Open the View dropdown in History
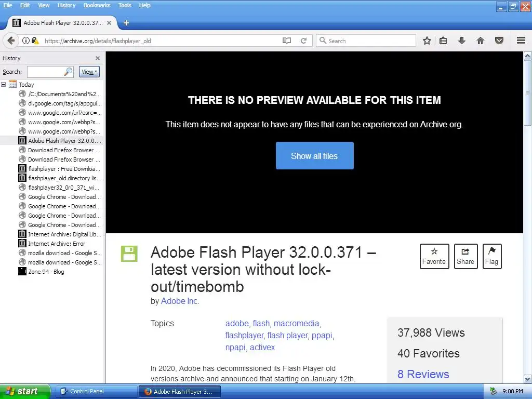 pos(89,72)
